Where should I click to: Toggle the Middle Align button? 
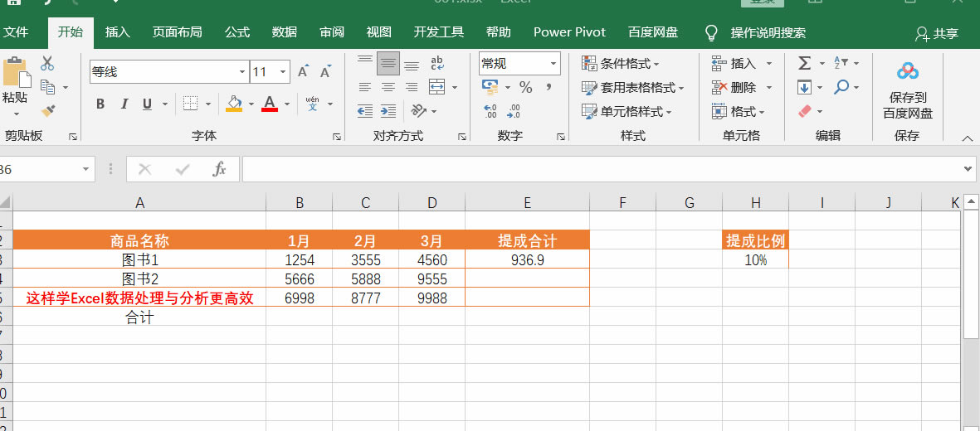coord(388,64)
